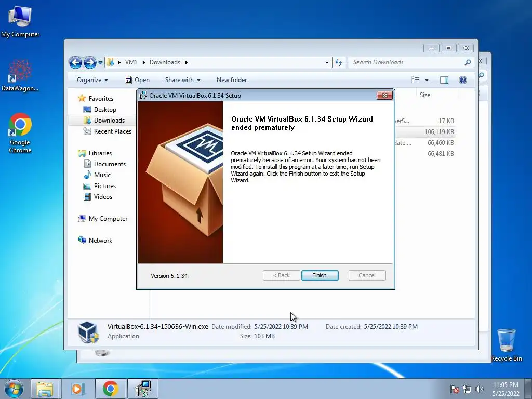Minimize the Downloads Explorer window
The height and width of the screenshot is (399, 532).
(x=431, y=48)
